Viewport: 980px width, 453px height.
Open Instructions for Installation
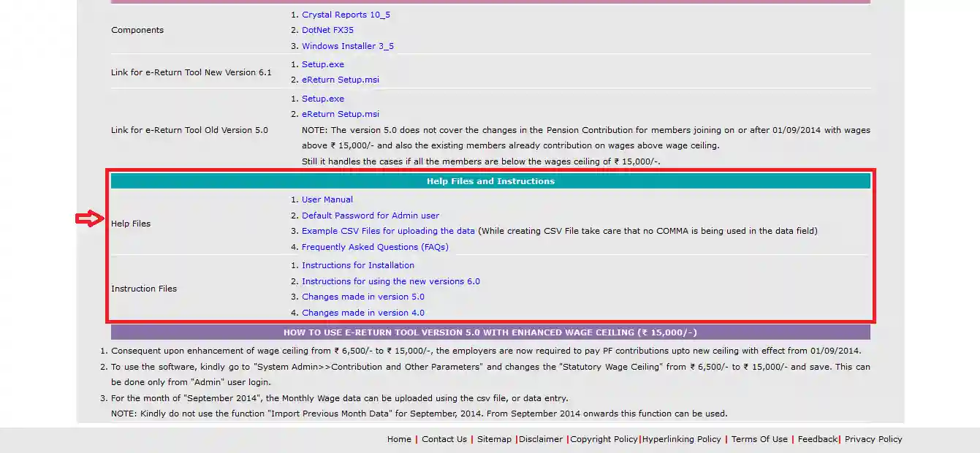[357, 265]
